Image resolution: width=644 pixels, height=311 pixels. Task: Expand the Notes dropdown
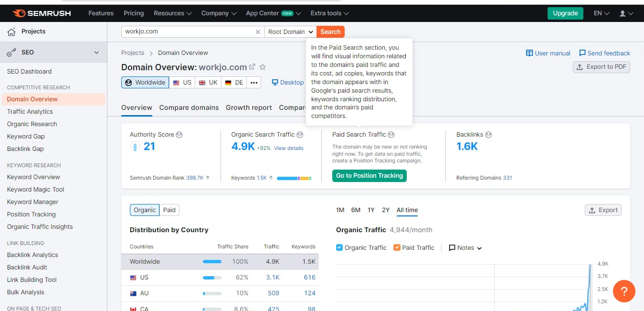(x=465, y=248)
